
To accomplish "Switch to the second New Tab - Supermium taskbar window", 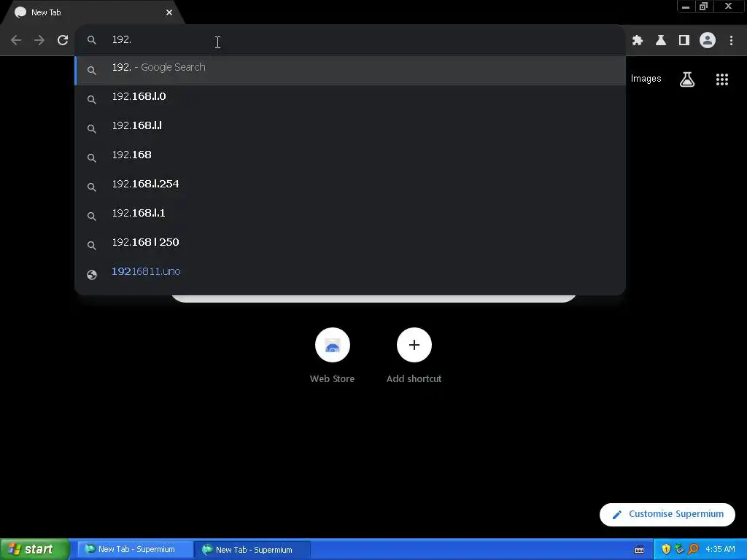I will point(252,550).
